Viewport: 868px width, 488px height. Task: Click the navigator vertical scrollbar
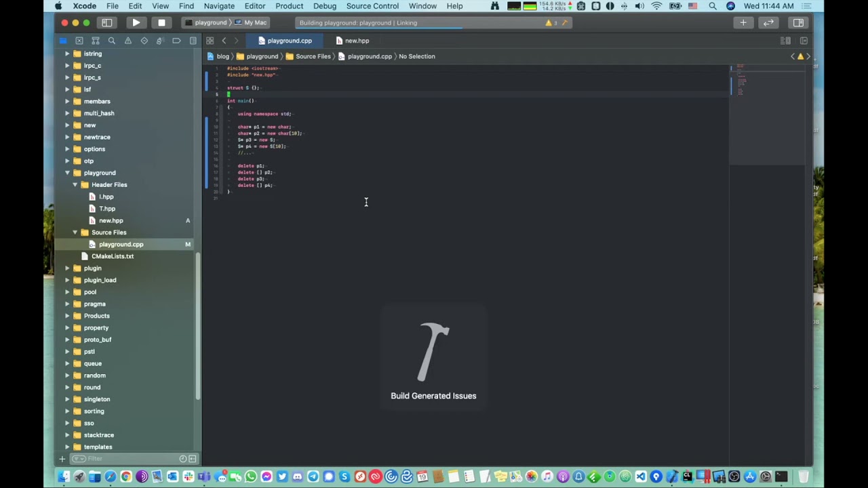pyautogui.click(x=198, y=325)
